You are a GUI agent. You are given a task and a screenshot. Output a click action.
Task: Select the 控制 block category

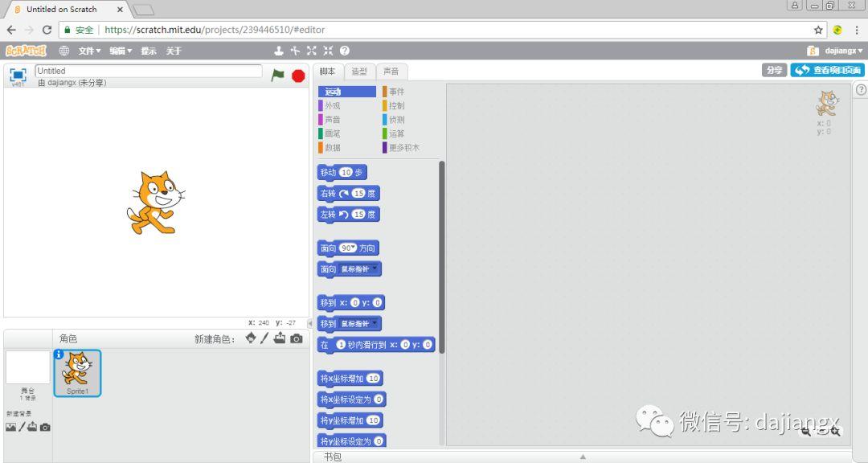tap(410, 105)
